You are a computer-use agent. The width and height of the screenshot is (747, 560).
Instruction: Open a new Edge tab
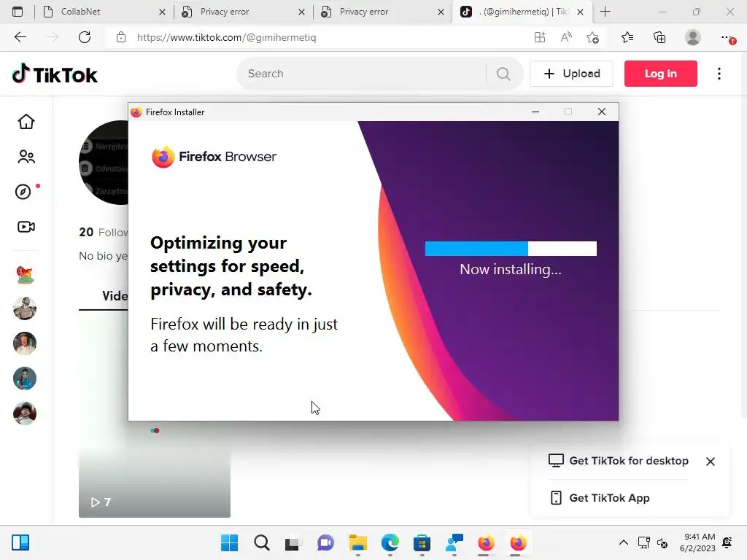click(605, 12)
